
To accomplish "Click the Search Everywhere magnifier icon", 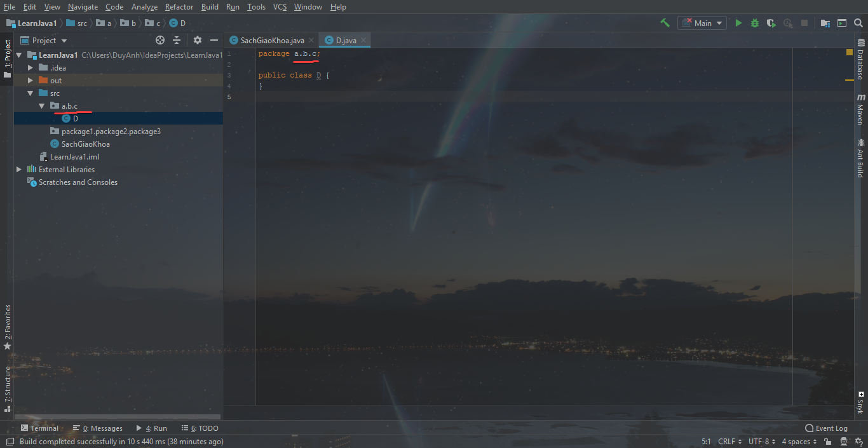I will tap(859, 23).
